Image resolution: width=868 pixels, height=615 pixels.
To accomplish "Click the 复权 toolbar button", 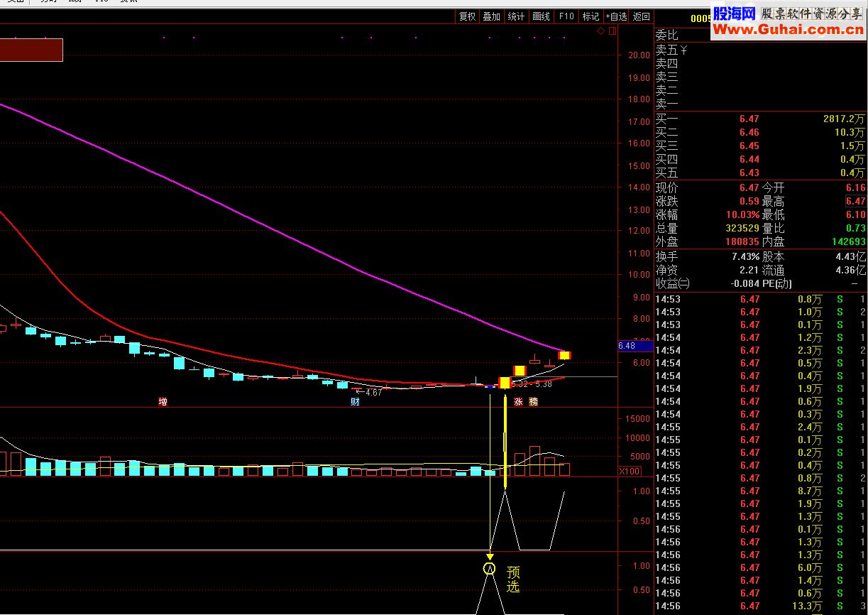I will 467,16.
